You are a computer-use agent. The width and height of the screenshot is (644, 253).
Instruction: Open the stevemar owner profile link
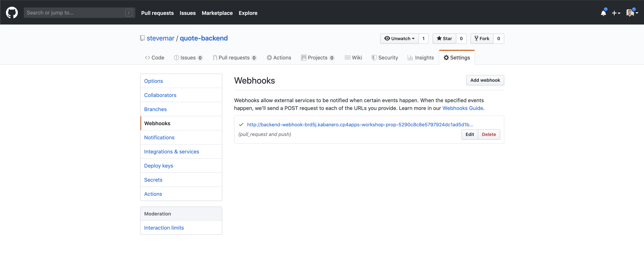click(x=160, y=38)
